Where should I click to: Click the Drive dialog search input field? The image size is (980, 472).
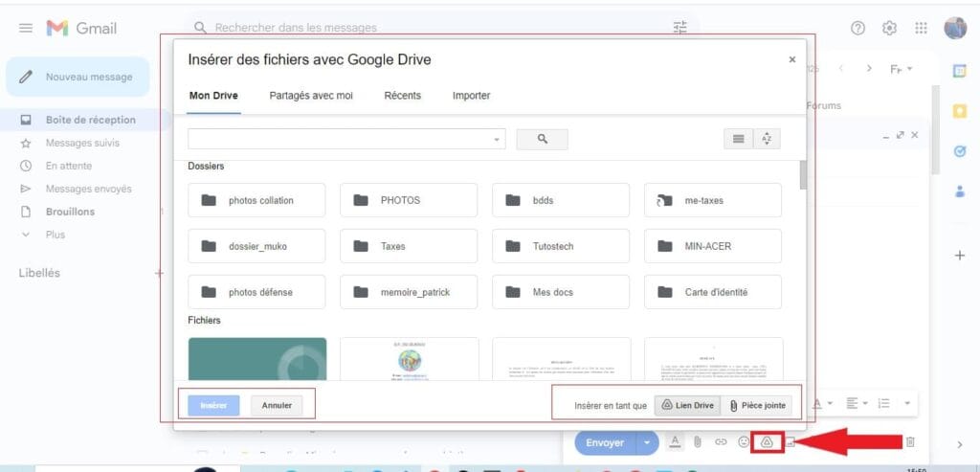tap(346, 140)
